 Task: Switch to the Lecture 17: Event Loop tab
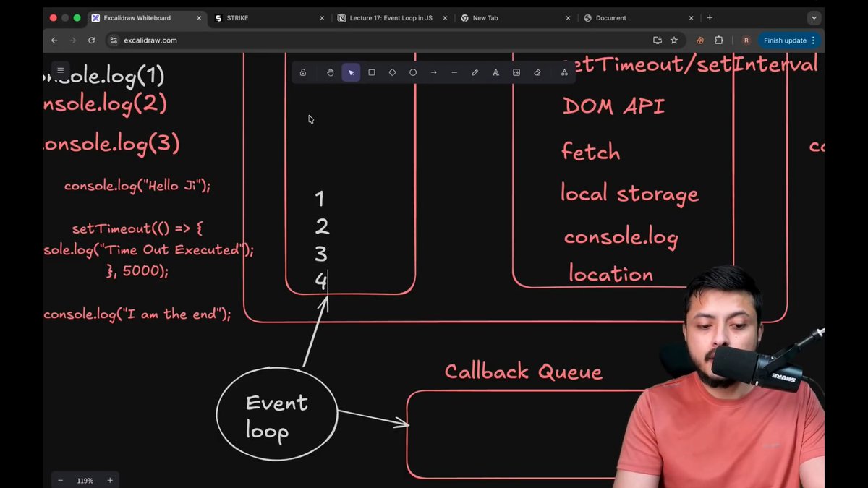click(391, 17)
